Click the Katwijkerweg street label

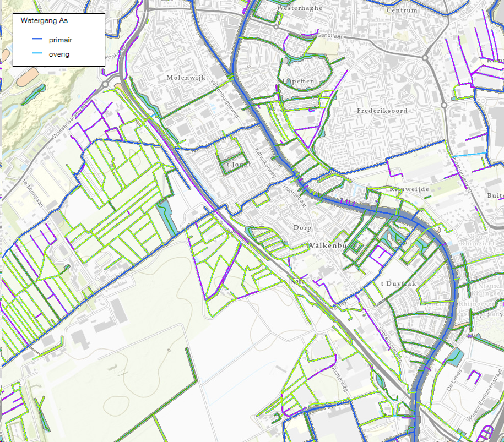tap(265, 159)
